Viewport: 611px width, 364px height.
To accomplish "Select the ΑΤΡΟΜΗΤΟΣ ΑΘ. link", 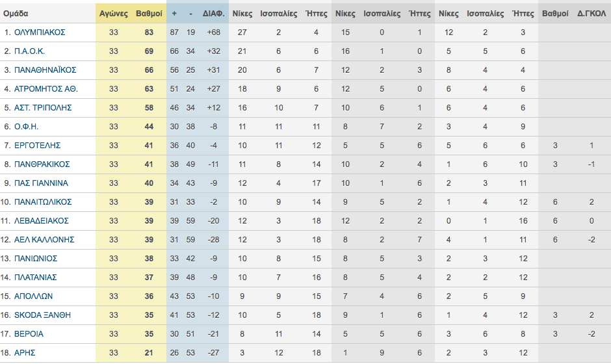I will click(x=44, y=88).
